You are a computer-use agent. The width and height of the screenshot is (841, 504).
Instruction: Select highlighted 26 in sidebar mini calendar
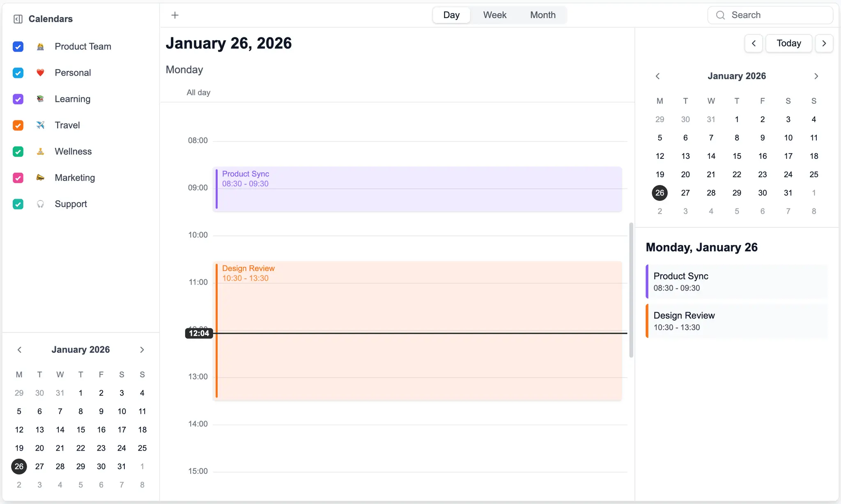coord(19,467)
